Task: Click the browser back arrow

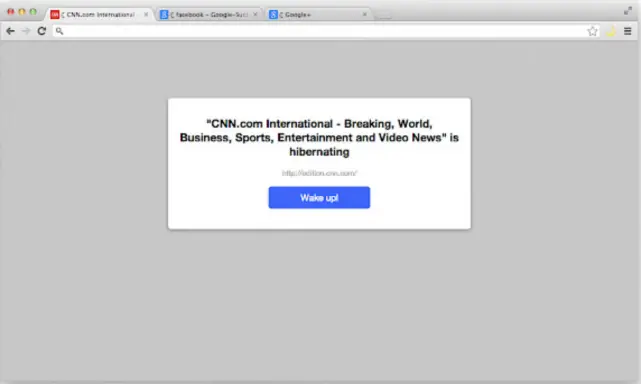Action: 10,31
